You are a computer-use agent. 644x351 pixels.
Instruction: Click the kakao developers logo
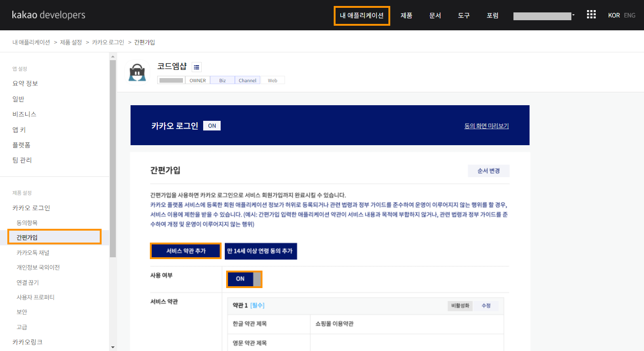[x=49, y=15]
